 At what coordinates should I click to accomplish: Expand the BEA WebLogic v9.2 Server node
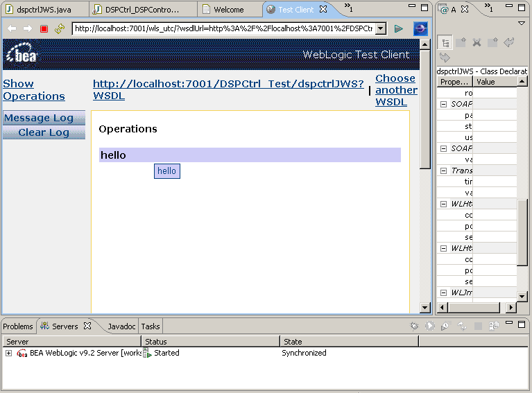(9, 353)
